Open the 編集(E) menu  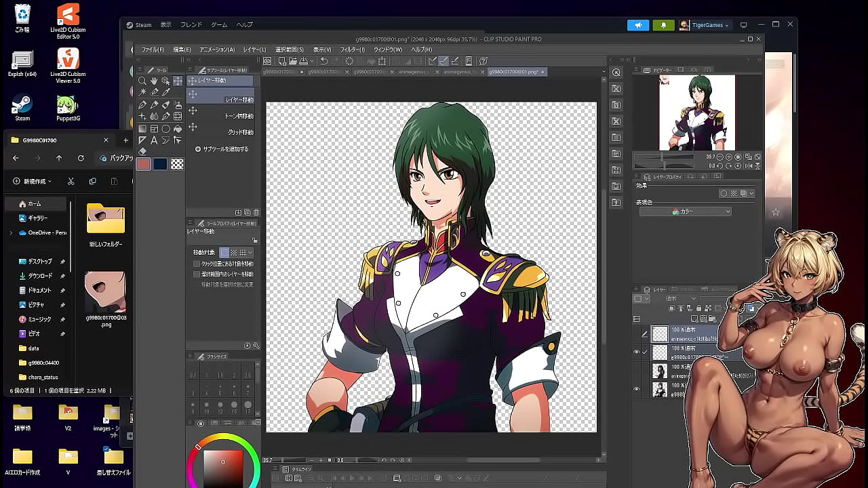[182, 49]
